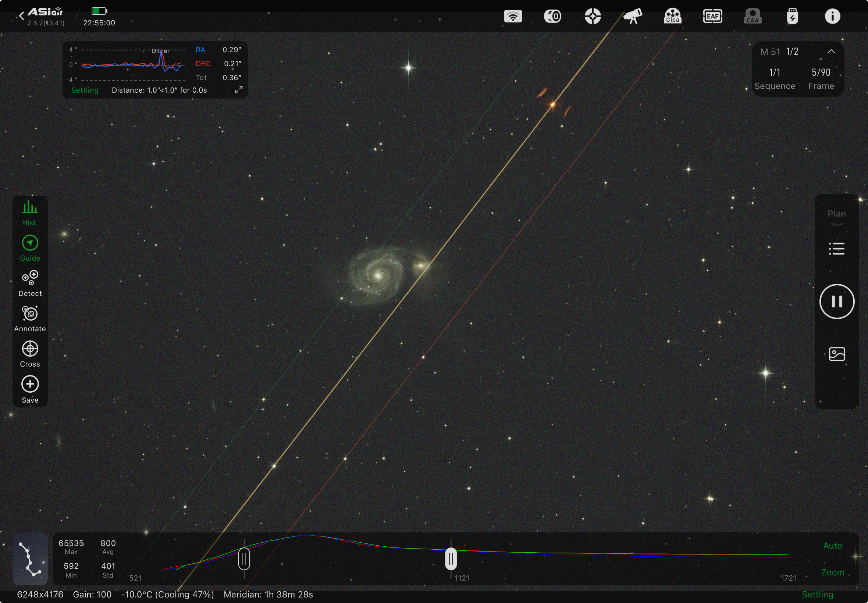Open the Plan mode selector
868x603 pixels.
(x=837, y=217)
